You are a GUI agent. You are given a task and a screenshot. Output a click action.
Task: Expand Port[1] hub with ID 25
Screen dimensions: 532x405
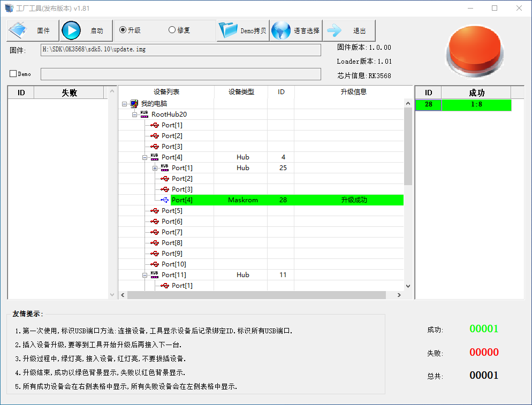click(x=155, y=168)
